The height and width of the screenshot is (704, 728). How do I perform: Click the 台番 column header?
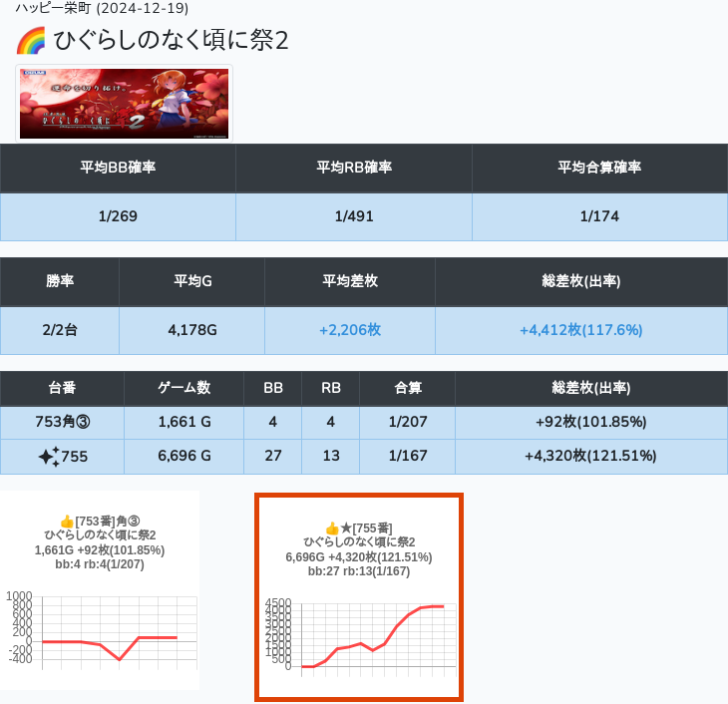(x=62, y=388)
